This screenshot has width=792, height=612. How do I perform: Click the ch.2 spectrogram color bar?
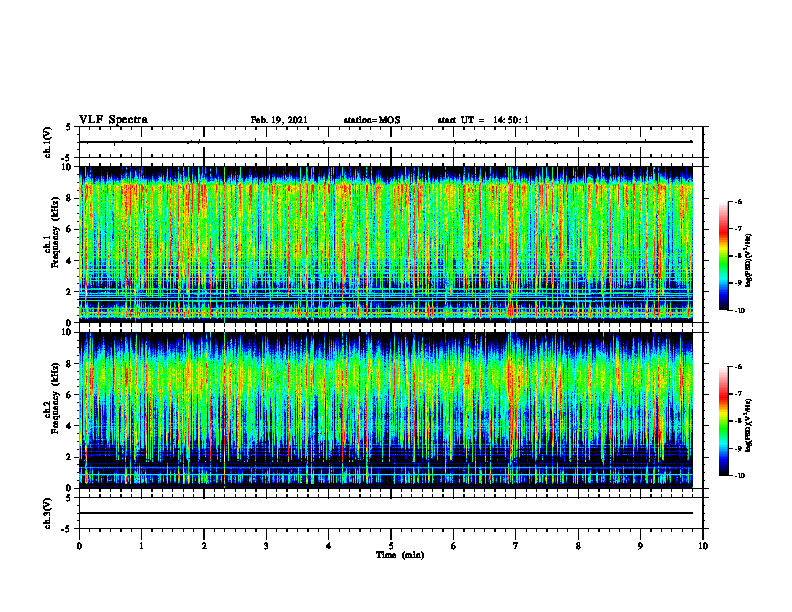tap(723, 421)
